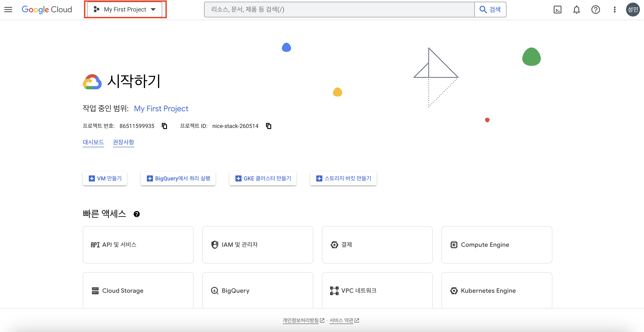This screenshot has height=332, width=644.
Task: Open the 결제 billing card
Action: click(x=377, y=245)
